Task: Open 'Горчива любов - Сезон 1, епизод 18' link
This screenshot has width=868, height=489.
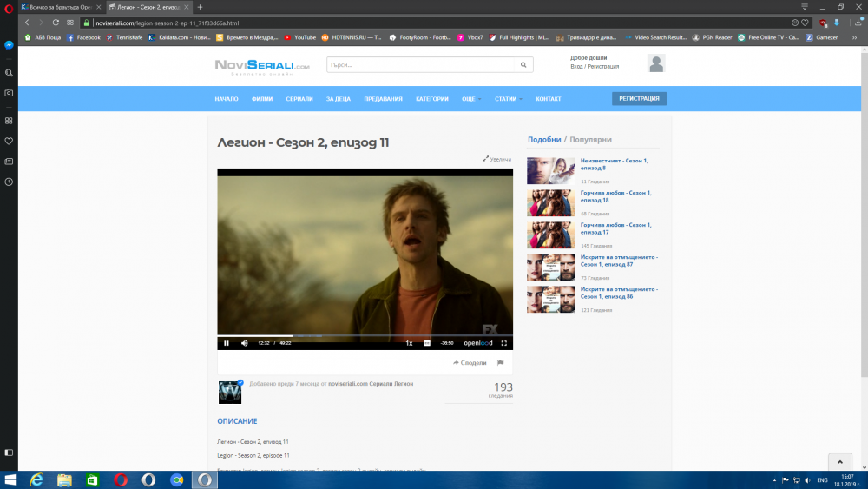Action: click(x=615, y=196)
